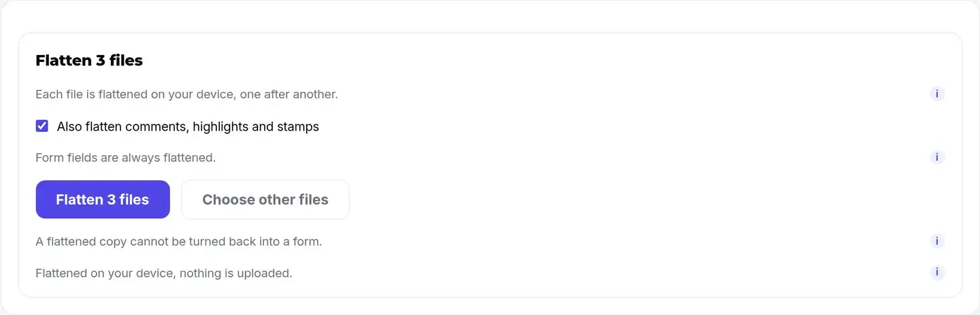This screenshot has height=315, width=980.
Task: Open info icon beside 'one after another' text
Action: tap(937, 94)
